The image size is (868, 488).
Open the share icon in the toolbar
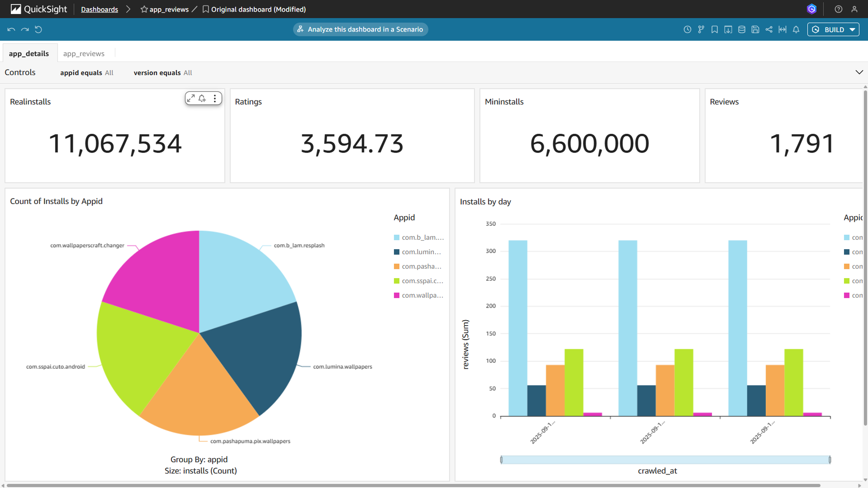coord(769,29)
